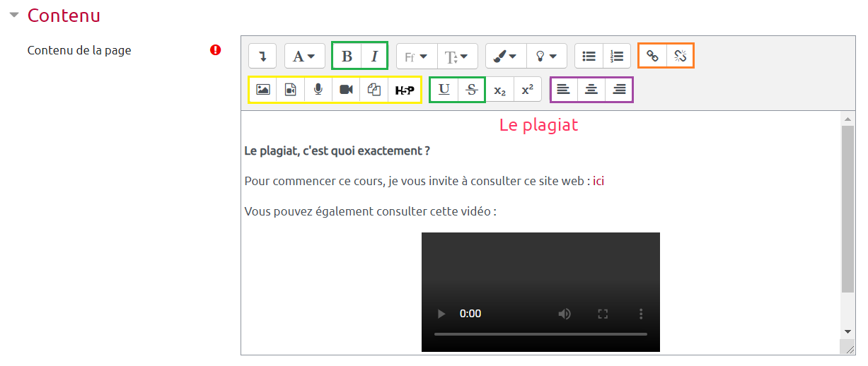Open the text color brush dropdown
This screenshot has width=868, height=366.
[x=505, y=57]
